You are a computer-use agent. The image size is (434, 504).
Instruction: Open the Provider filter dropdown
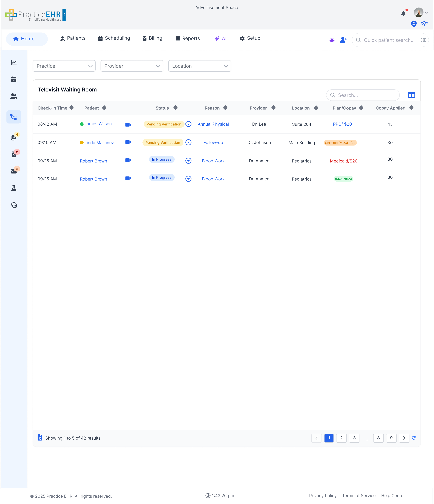pos(132,66)
